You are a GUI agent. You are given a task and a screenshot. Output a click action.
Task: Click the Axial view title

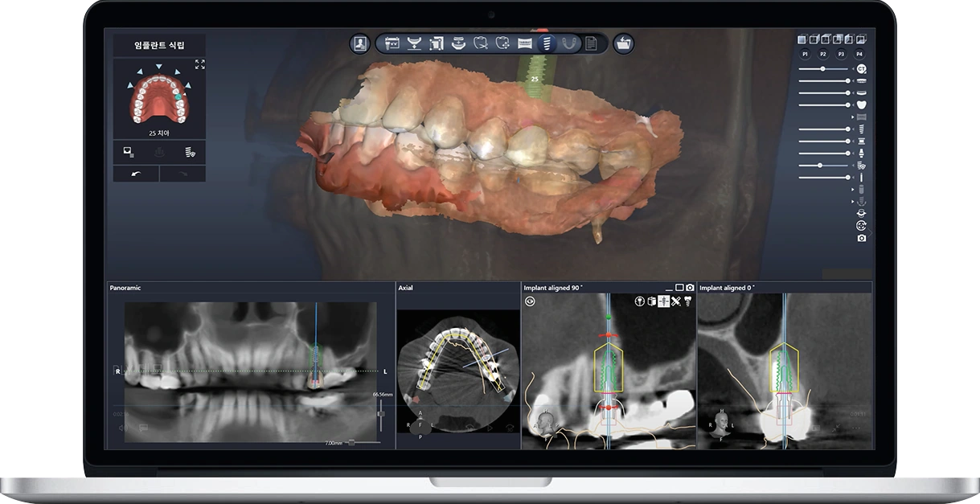pyautogui.click(x=406, y=288)
